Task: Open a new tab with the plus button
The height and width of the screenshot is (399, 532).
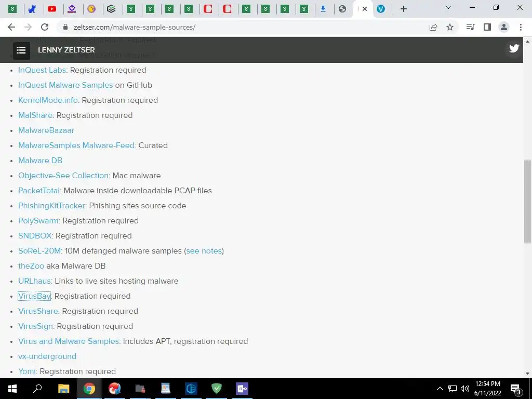Action: pos(403,9)
